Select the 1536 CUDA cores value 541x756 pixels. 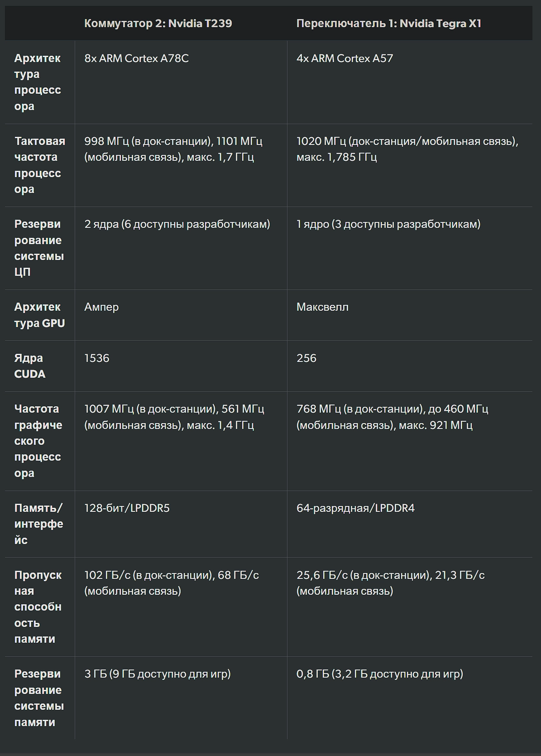coord(97,358)
